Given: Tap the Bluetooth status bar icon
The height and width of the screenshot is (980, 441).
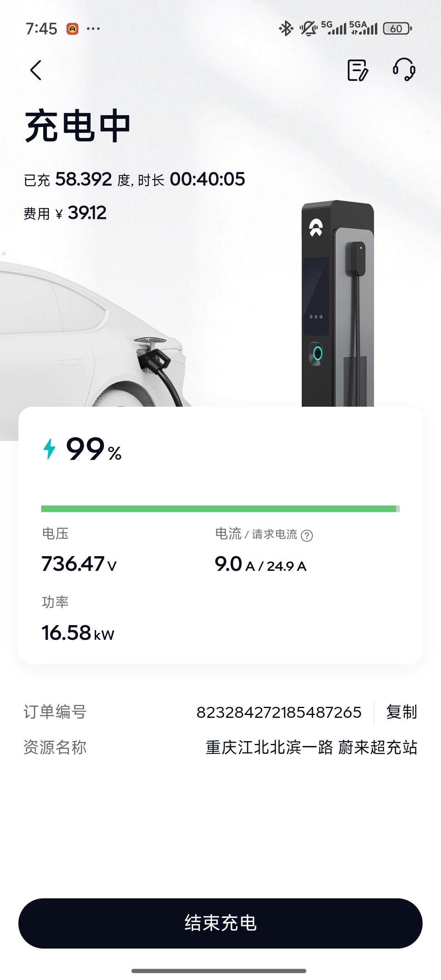Looking at the screenshot, I should 286,29.
